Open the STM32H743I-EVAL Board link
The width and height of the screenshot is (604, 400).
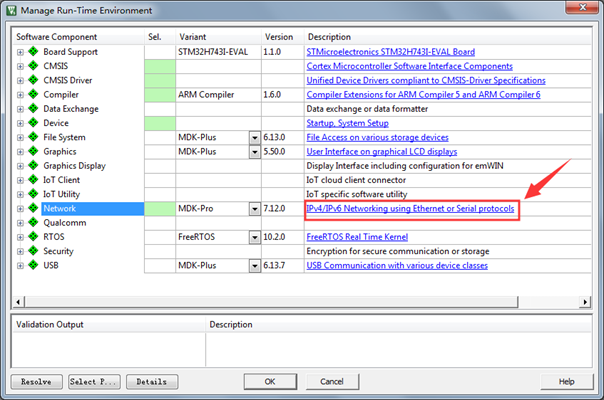click(x=391, y=52)
